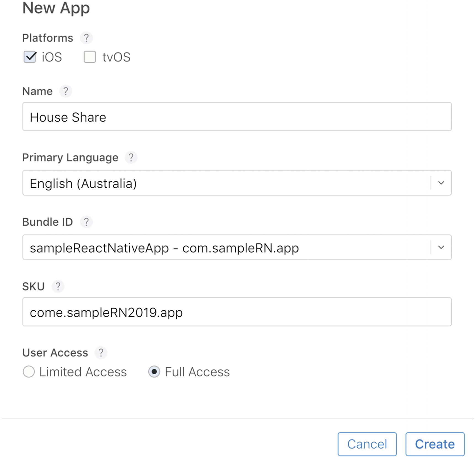Image resolution: width=476 pixels, height=458 pixels.
Task: Open Primary Language help question mark
Action: tap(131, 157)
